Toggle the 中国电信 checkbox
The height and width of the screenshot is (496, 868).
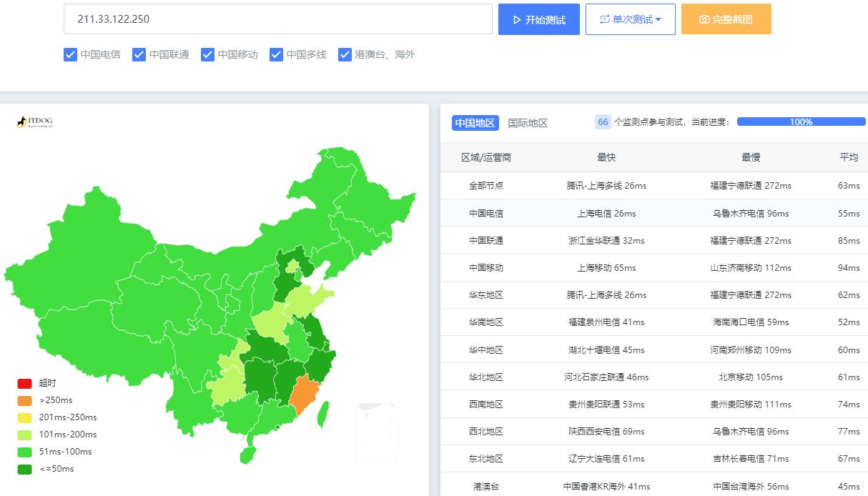70,54
